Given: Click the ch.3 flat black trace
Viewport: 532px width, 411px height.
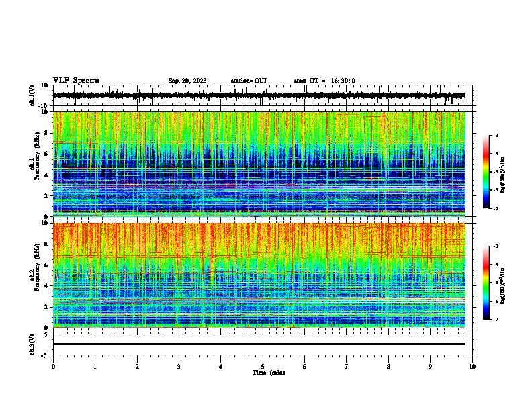Looking at the screenshot, I should point(259,344).
